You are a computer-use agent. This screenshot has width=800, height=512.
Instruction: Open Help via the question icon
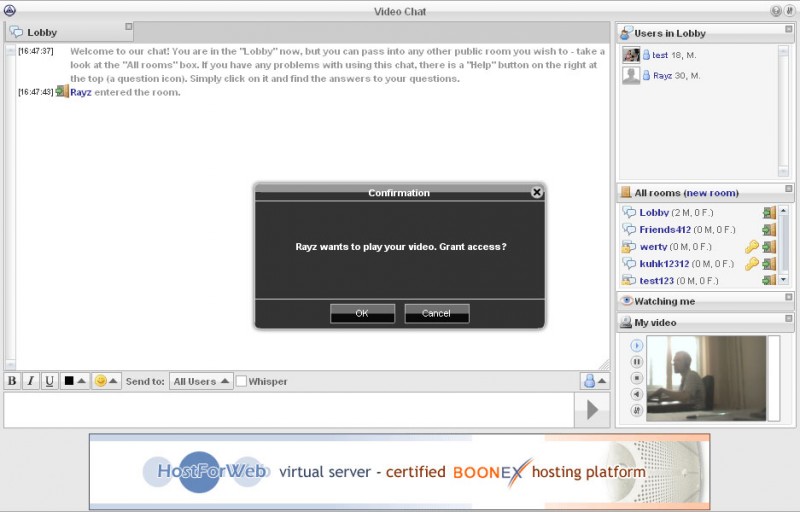(x=776, y=11)
